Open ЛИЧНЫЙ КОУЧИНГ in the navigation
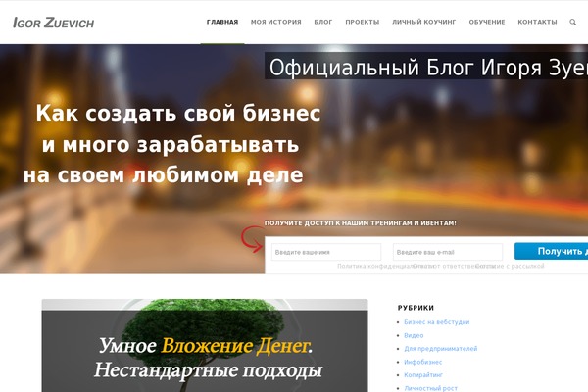Viewport: 588px width, 392px height. (x=424, y=22)
